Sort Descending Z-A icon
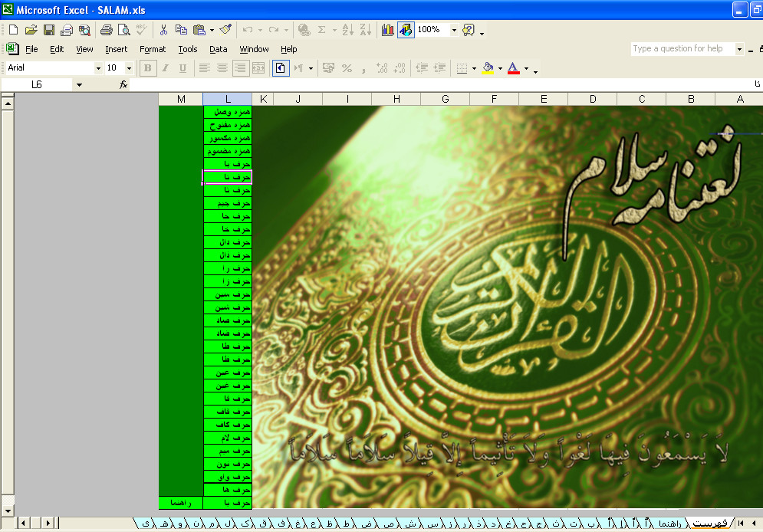Screen dimensions: 763x532 [366, 30]
